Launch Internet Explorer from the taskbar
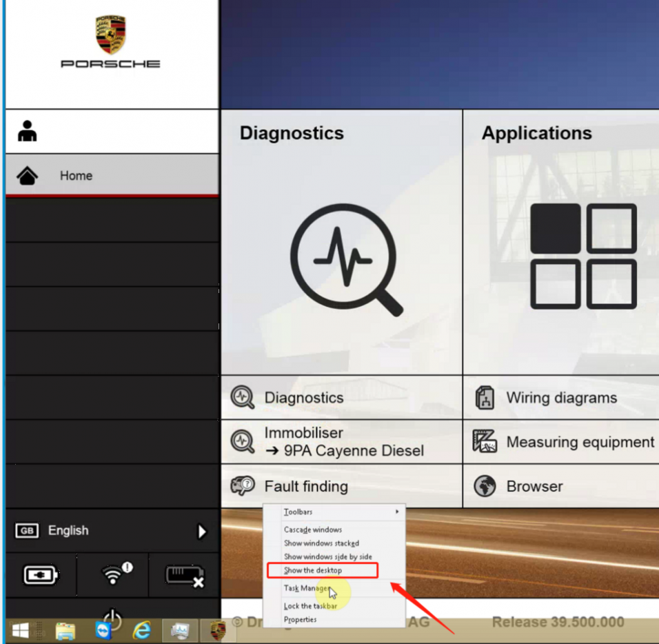The width and height of the screenshot is (659, 644). (142, 630)
